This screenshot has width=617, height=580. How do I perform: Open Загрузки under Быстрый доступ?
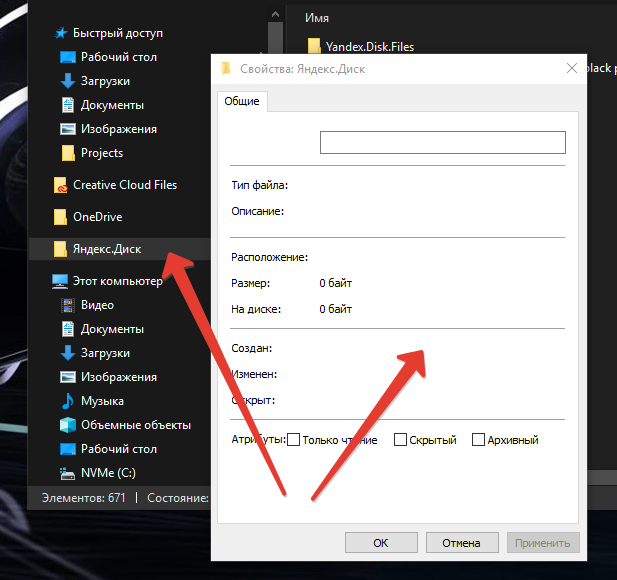[x=105, y=81]
